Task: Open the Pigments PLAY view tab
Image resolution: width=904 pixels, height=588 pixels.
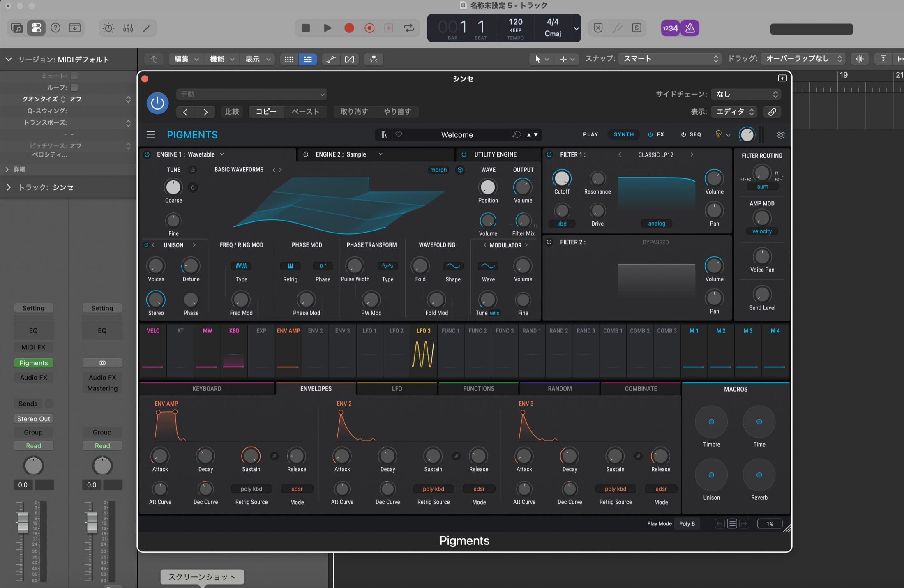Action: pos(590,134)
